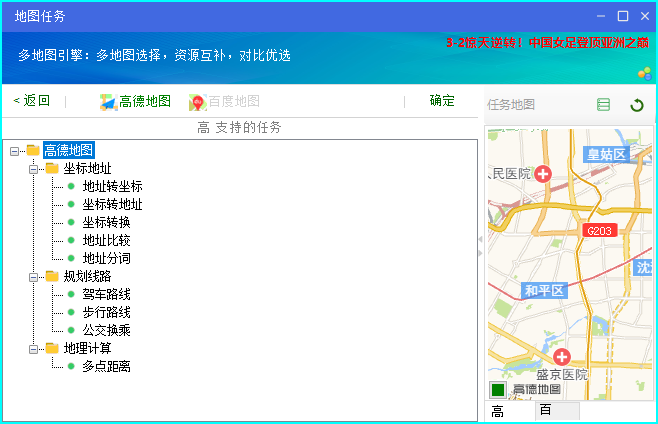Select 公交换乘 task in tree
This screenshot has height=424, width=658.
[x=106, y=330]
